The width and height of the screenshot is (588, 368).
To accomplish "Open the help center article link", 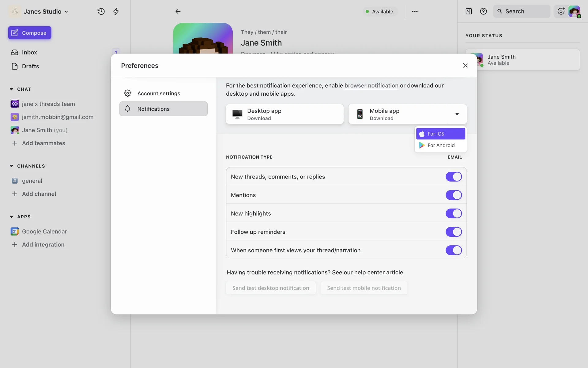I will [x=379, y=272].
